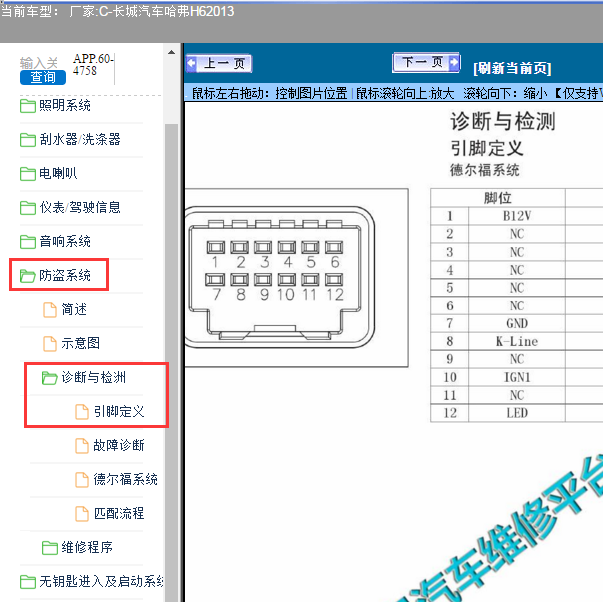The width and height of the screenshot is (603, 602).
Task: Click right arrow icon on 下一页 button
Action: click(454, 62)
